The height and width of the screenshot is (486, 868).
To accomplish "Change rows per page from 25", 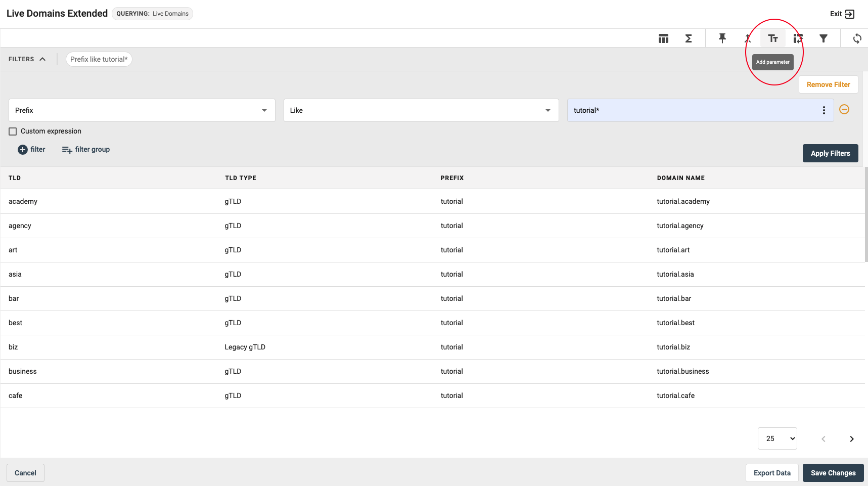I will tap(777, 438).
